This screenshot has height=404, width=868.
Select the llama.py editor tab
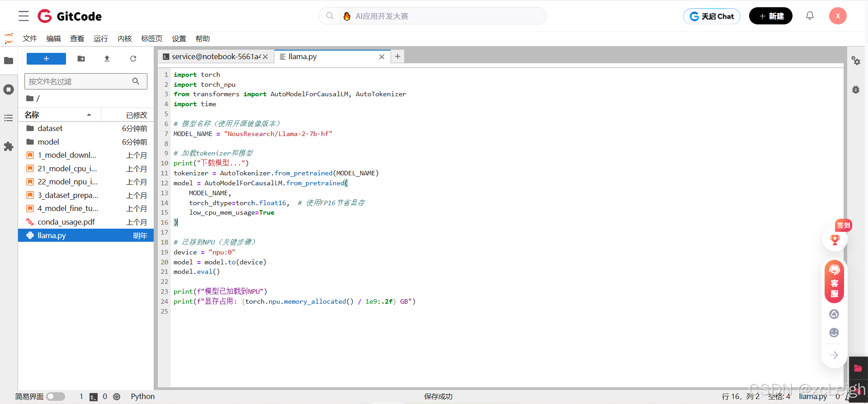(332, 57)
